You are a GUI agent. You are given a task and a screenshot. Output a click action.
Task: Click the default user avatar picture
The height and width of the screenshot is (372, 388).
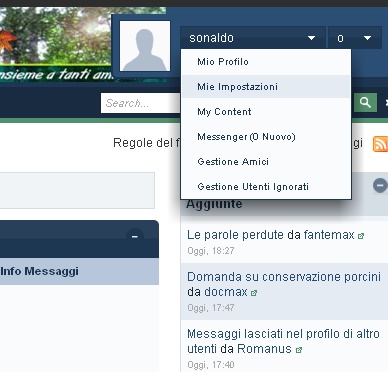145,46
